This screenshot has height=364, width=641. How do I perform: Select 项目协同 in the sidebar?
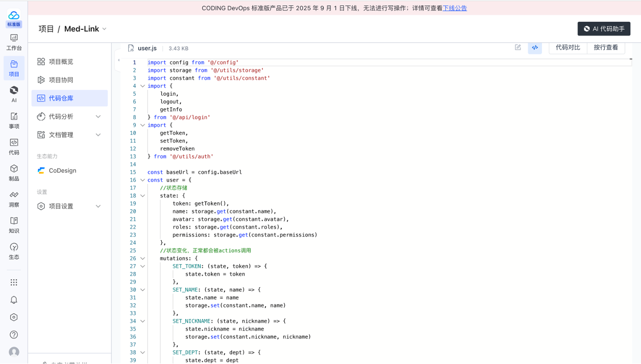(61, 80)
